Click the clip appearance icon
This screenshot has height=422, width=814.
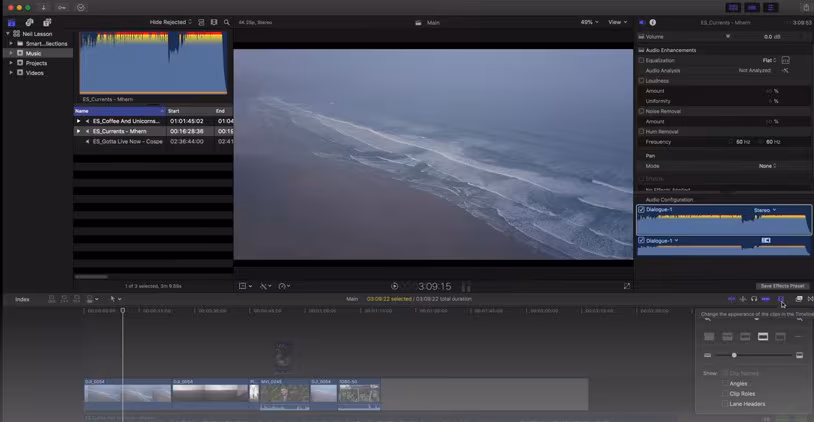781,299
